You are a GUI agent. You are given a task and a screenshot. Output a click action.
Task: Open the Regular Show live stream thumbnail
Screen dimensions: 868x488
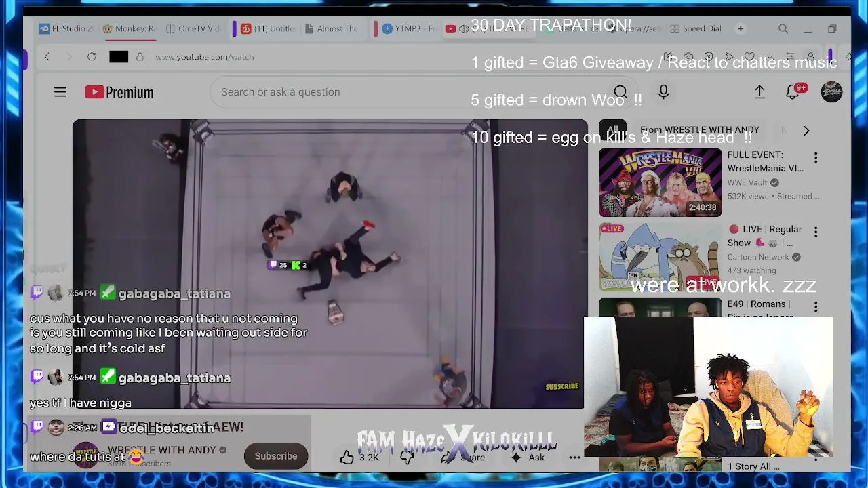tap(660, 257)
